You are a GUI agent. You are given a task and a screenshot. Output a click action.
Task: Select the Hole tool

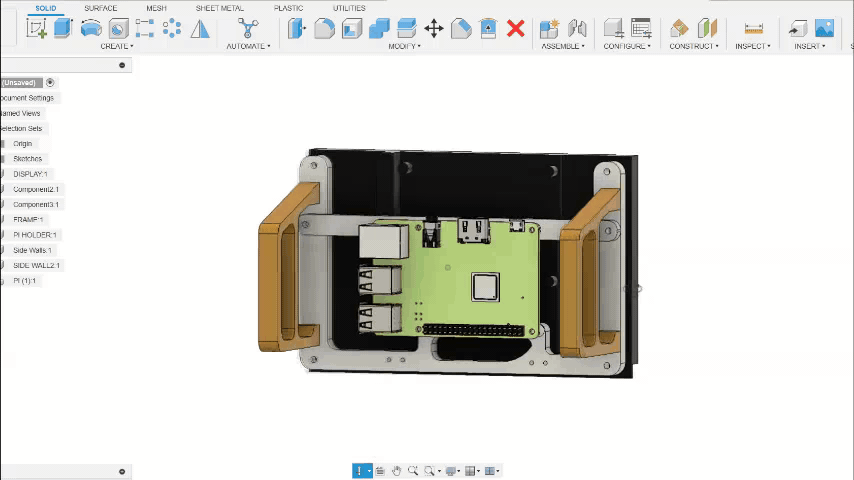(x=118, y=28)
